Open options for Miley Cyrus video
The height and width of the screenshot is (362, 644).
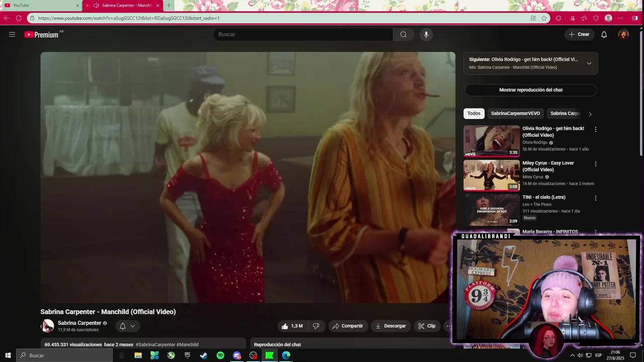(x=595, y=164)
